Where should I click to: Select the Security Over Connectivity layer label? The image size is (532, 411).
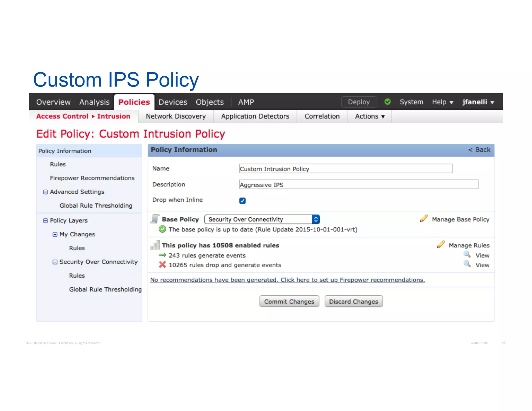pyautogui.click(x=98, y=262)
